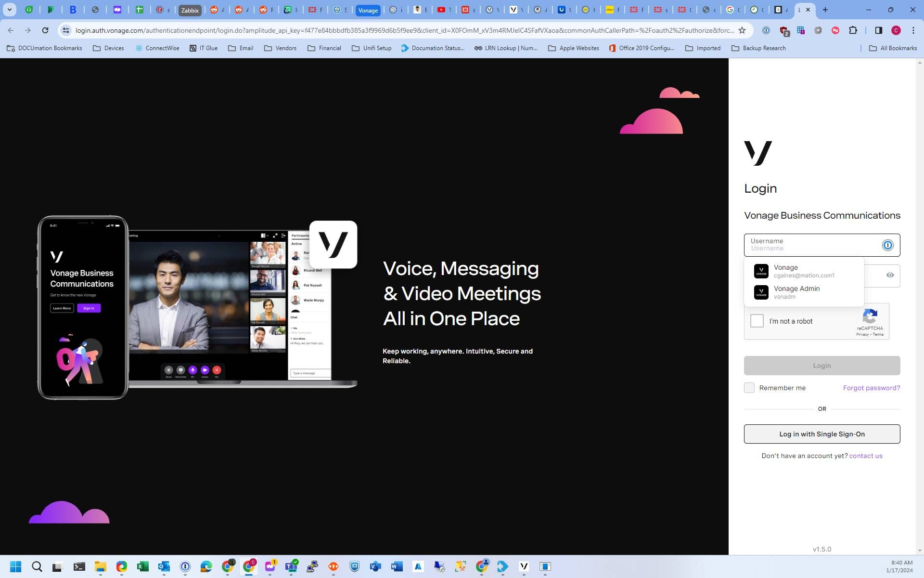Open the Chrome extensions puzzle icon

[853, 30]
